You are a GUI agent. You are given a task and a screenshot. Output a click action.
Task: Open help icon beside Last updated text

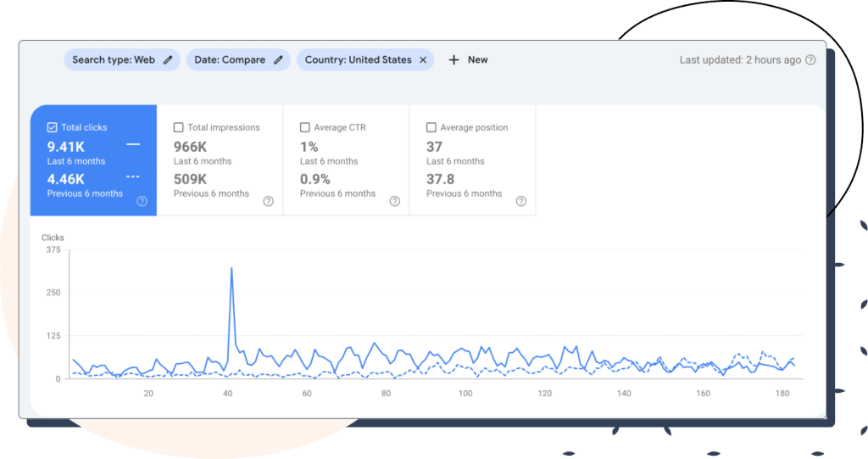[810, 60]
